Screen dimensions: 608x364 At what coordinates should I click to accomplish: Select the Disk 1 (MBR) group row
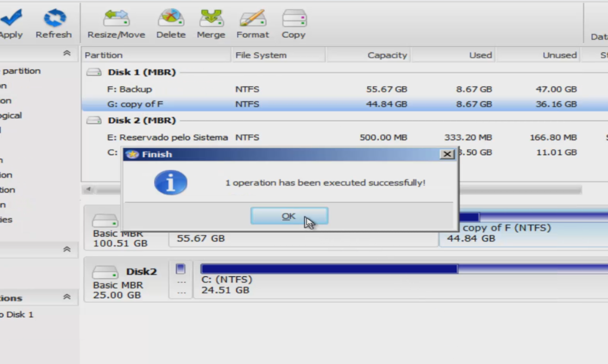click(x=345, y=72)
